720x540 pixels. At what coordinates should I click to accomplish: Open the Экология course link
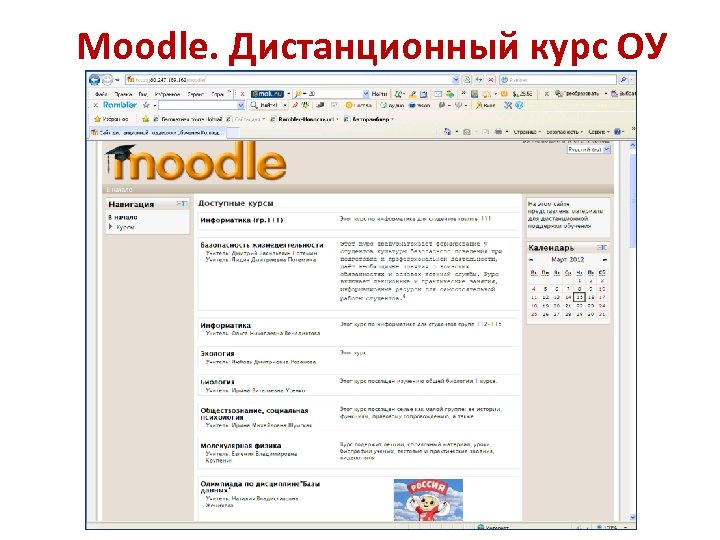pyautogui.click(x=217, y=354)
